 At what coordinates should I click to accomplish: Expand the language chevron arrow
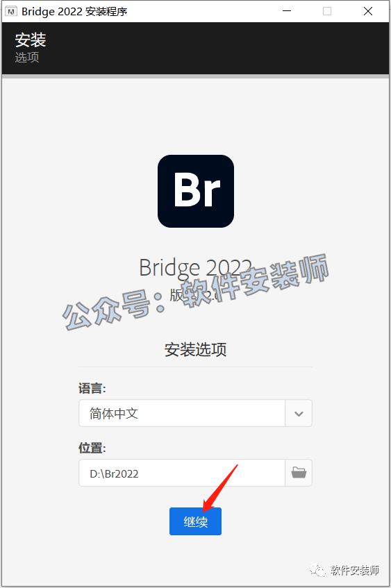tap(299, 413)
